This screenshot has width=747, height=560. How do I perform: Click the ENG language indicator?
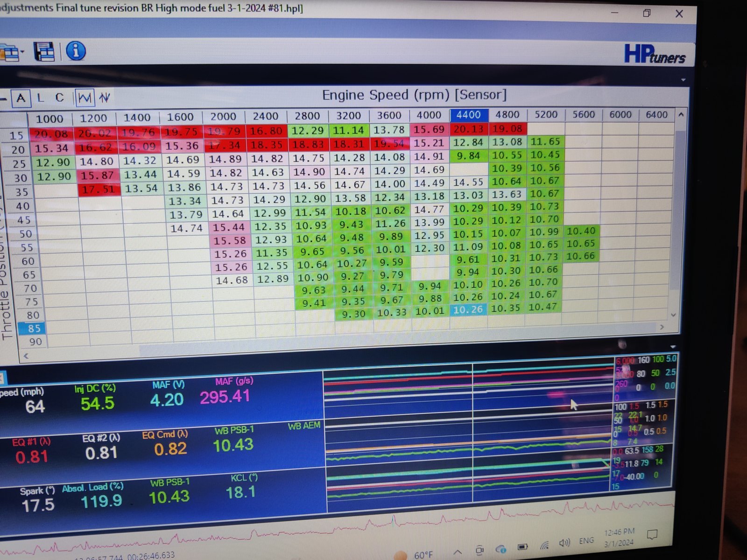586,541
